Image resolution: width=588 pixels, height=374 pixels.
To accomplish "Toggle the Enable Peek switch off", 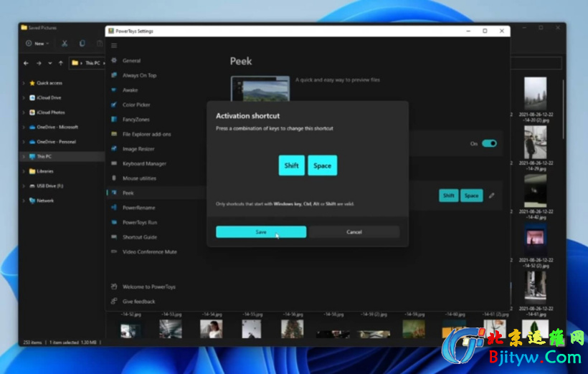I will [489, 143].
